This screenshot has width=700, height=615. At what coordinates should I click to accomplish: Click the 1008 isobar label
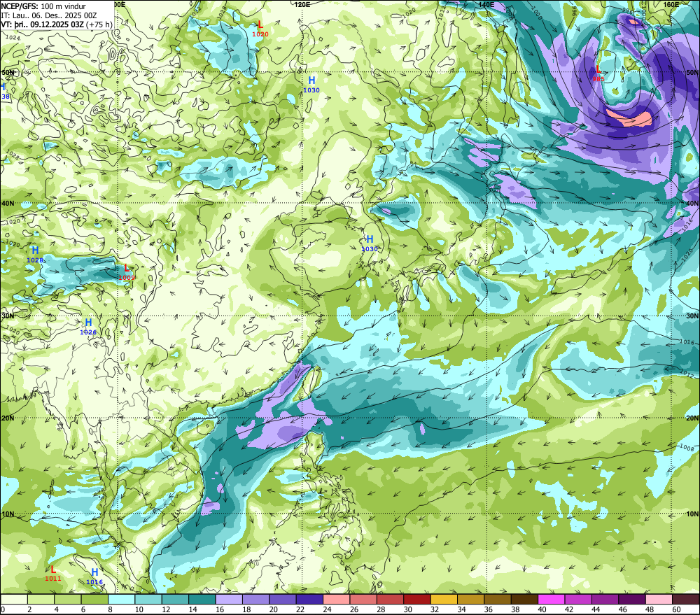tap(687, 448)
